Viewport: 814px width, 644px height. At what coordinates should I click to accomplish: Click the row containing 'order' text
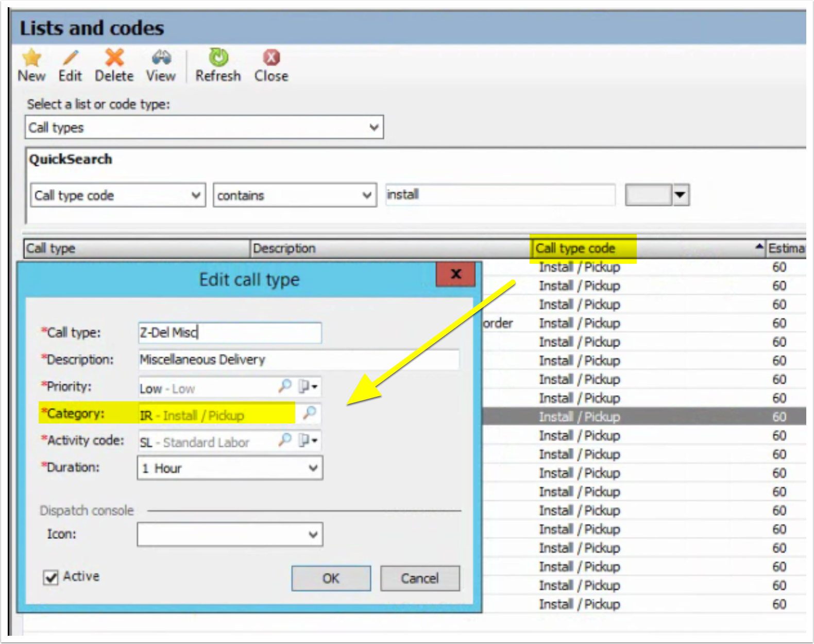pos(644,323)
